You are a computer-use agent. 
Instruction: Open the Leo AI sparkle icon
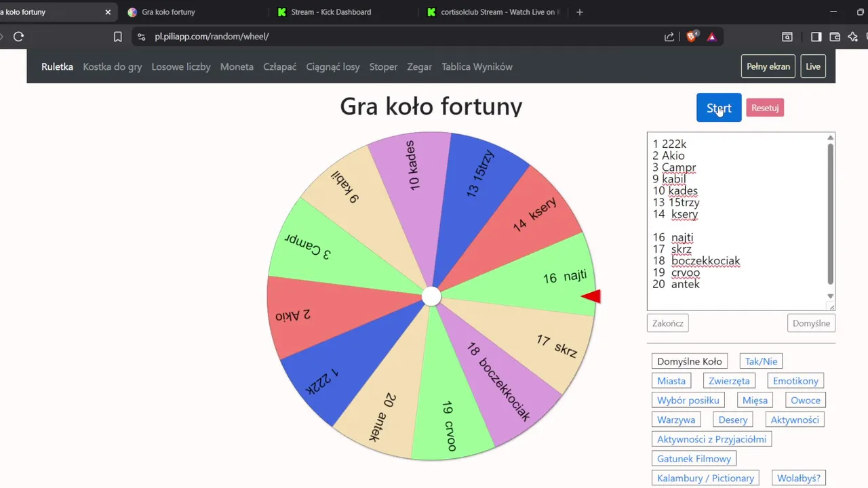853,37
